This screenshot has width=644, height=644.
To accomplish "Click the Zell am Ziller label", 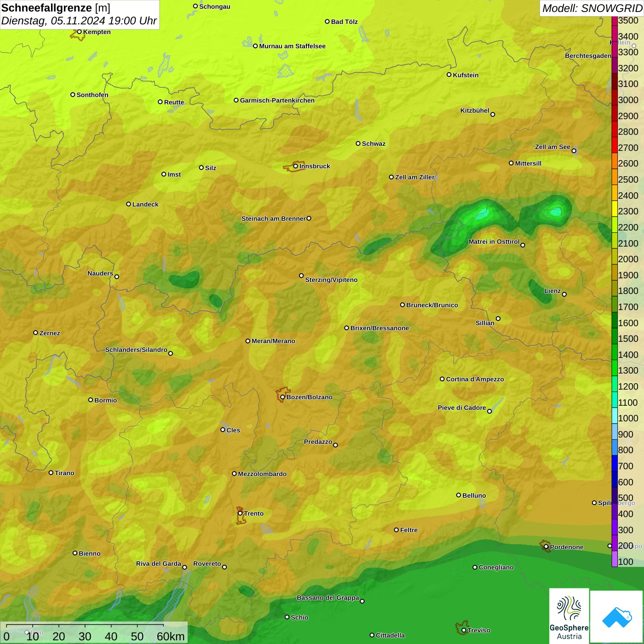I will [415, 177].
